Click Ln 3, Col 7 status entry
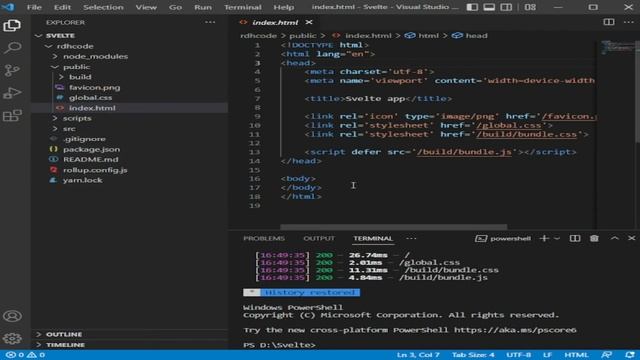 418,355
